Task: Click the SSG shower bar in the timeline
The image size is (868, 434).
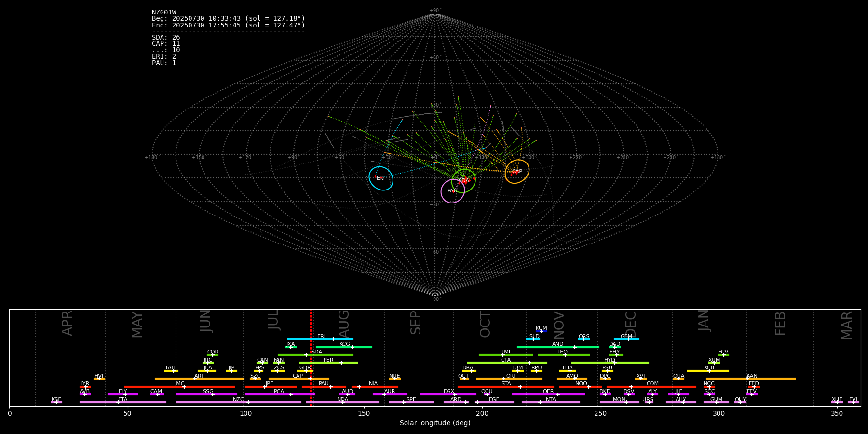Action: [x=206, y=394]
